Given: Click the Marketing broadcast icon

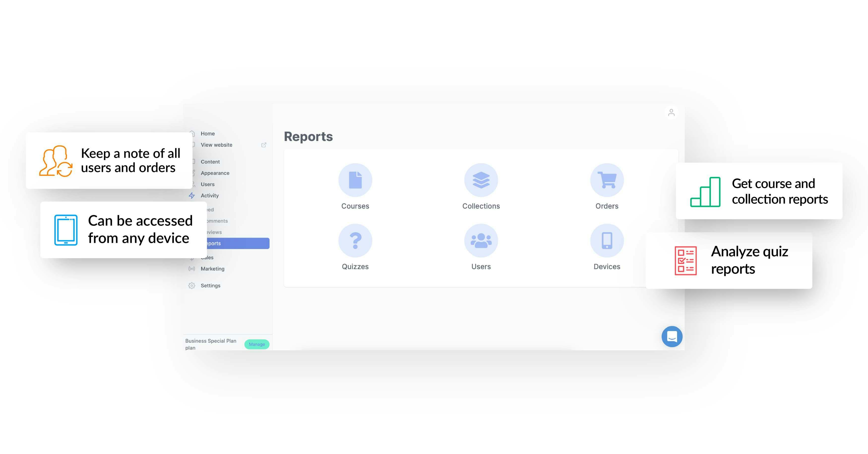Looking at the screenshot, I should coord(192,269).
